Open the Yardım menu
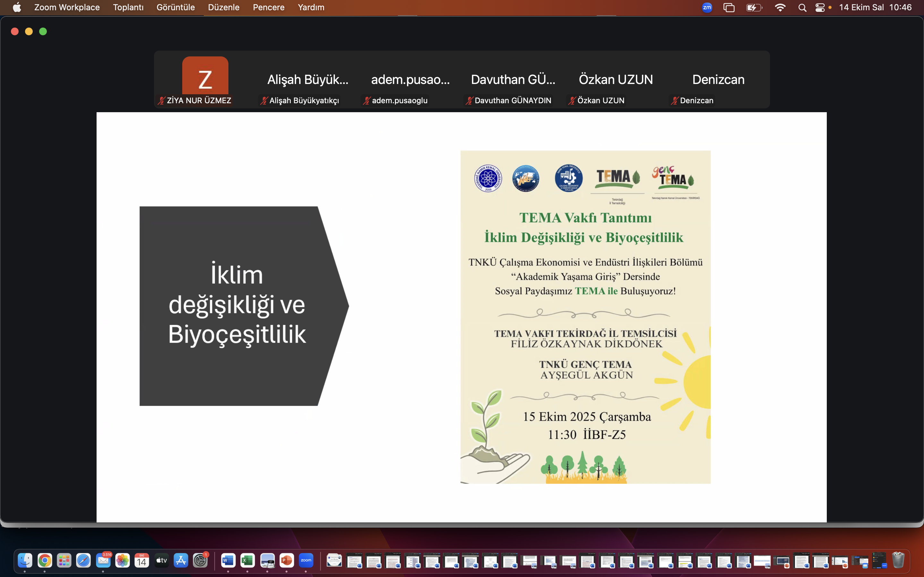 tap(311, 7)
